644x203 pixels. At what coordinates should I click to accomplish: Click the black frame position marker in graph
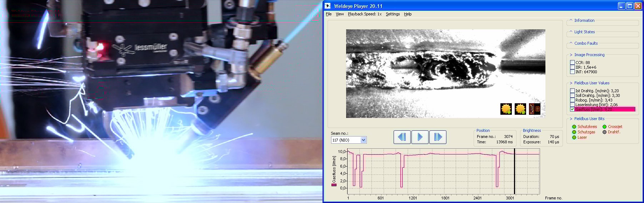pyautogui.click(x=514, y=172)
